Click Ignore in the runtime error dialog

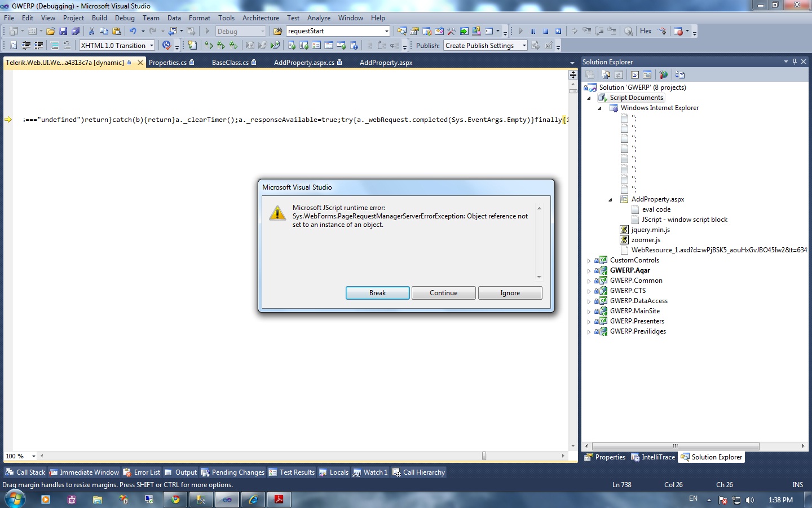(510, 293)
